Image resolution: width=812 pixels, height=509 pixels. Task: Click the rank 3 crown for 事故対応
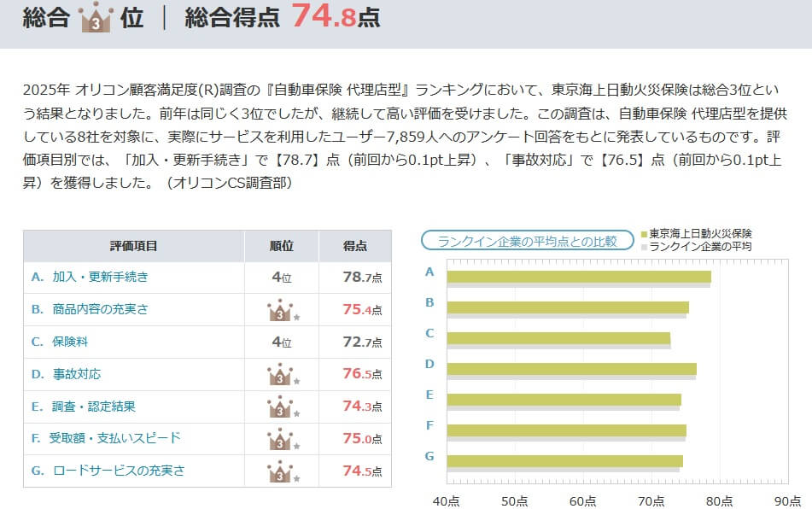281,374
